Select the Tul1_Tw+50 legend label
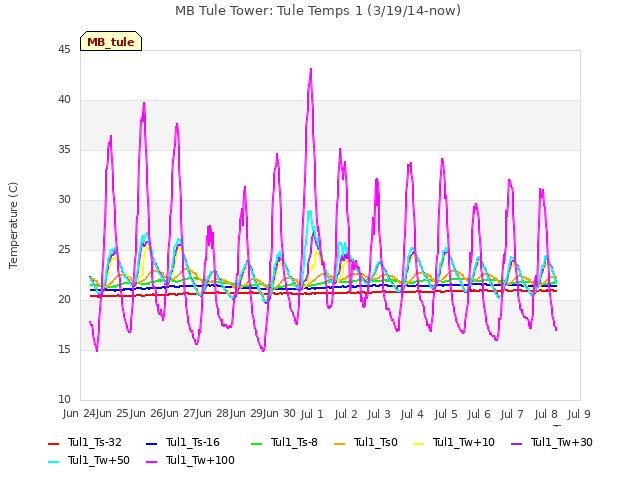 [x=99, y=460]
